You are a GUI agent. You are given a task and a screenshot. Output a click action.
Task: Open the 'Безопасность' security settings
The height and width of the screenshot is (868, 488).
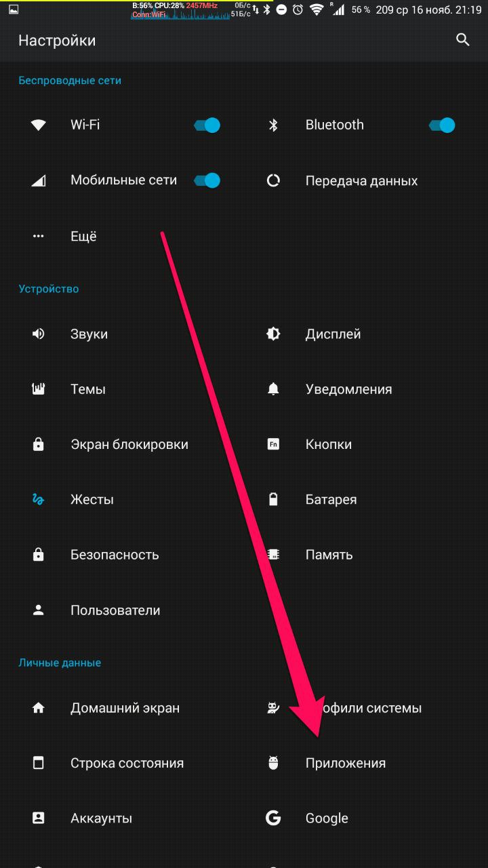pos(115,555)
